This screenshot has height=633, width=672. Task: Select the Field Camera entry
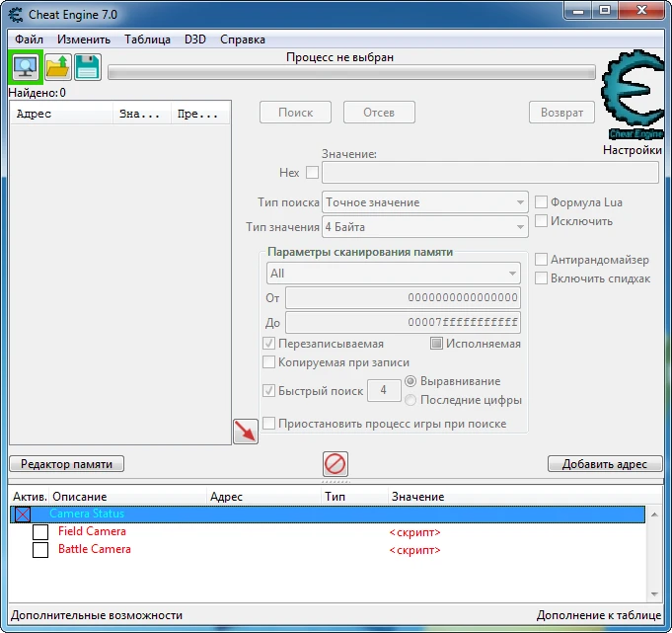(92, 531)
